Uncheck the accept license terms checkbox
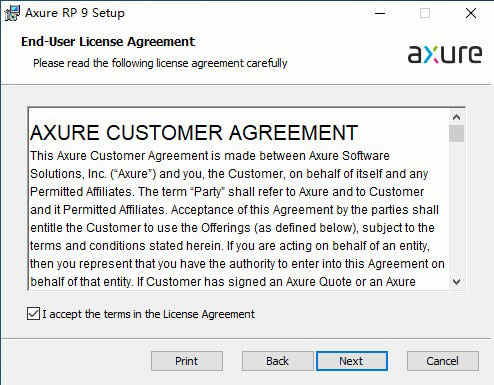 pyautogui.click(x=33, y=314)
